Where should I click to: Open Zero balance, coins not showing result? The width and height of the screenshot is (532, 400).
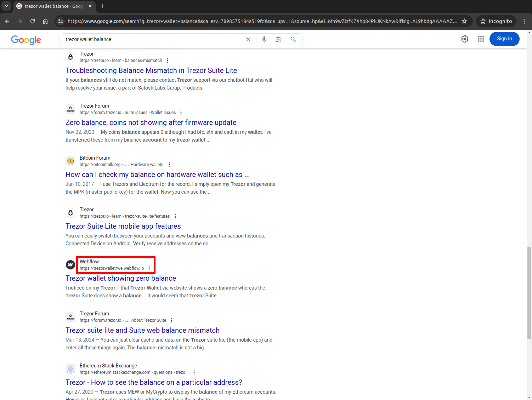151,122
